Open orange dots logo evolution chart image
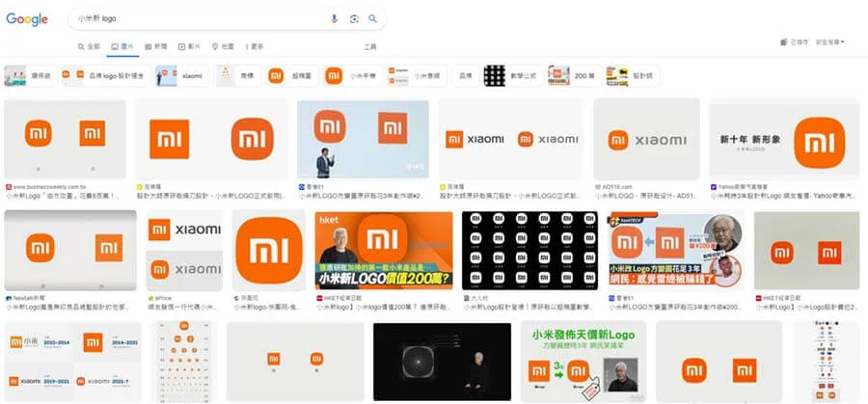Screen dimensions: 868x404 point(183,362)
